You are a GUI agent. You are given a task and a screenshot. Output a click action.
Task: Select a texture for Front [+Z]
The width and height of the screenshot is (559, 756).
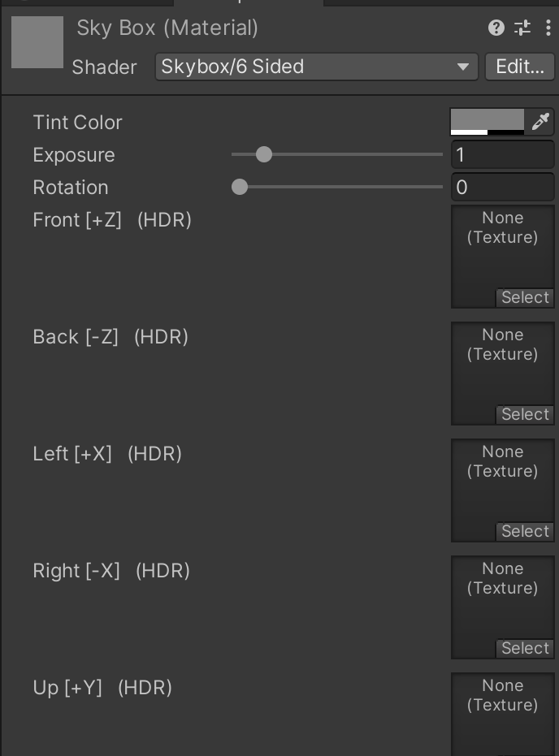tap(525, 297)
